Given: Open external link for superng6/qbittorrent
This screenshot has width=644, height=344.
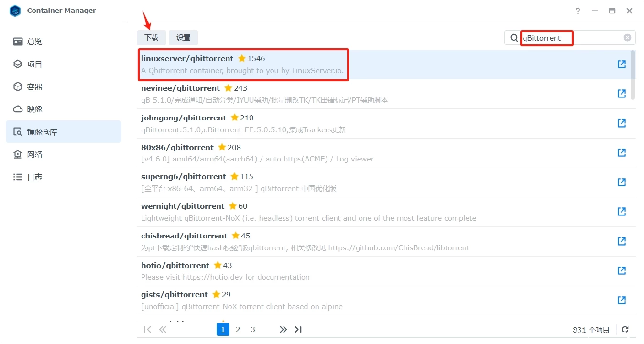Looking at the screenshot, I should point(622,182).
